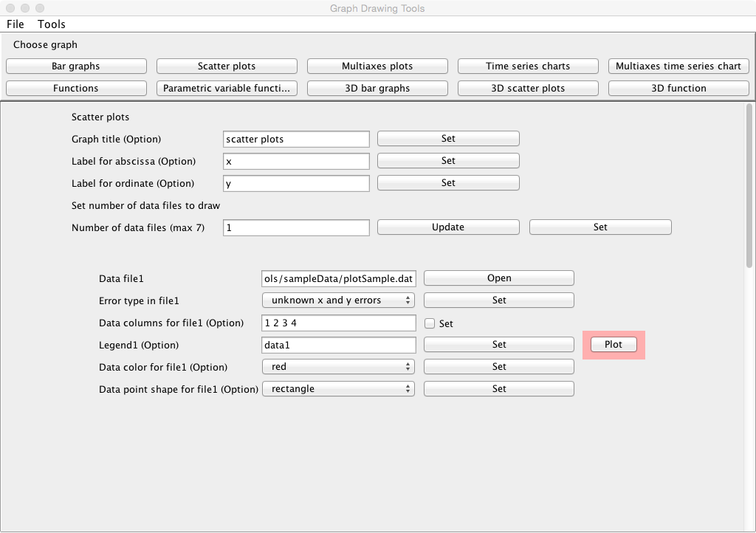Set the Legend1 value
Image resolution: width=756 pixels, height=533 pixels.
[x=499, y=345]
